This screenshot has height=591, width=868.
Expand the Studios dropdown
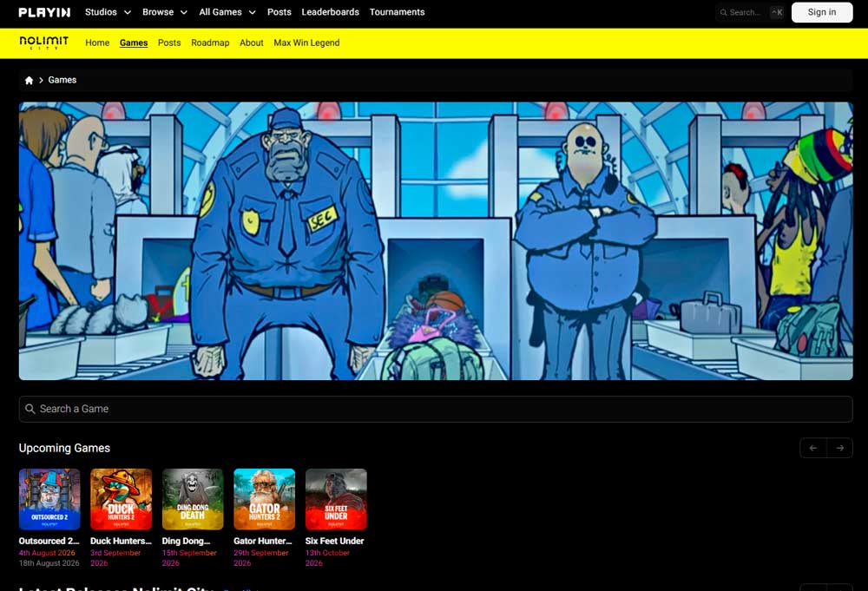click(x=108, y=12)
